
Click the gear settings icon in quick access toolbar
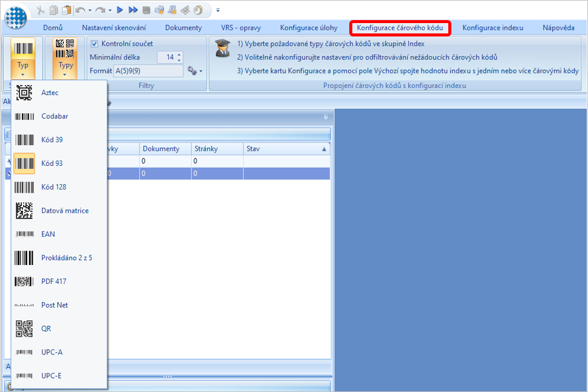coord(198,10)
